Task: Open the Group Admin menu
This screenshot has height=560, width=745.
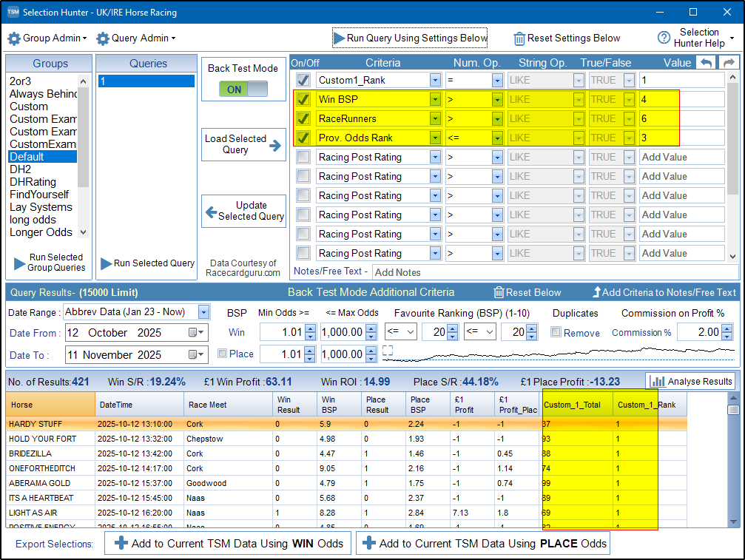Action: (47, 38)
